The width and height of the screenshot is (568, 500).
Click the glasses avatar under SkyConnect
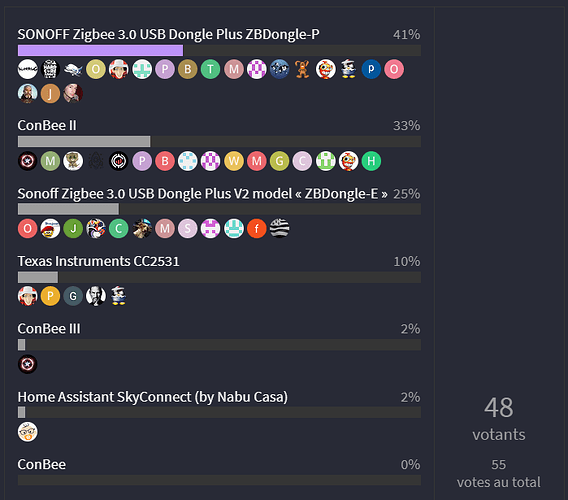click(x=28, y=432)
